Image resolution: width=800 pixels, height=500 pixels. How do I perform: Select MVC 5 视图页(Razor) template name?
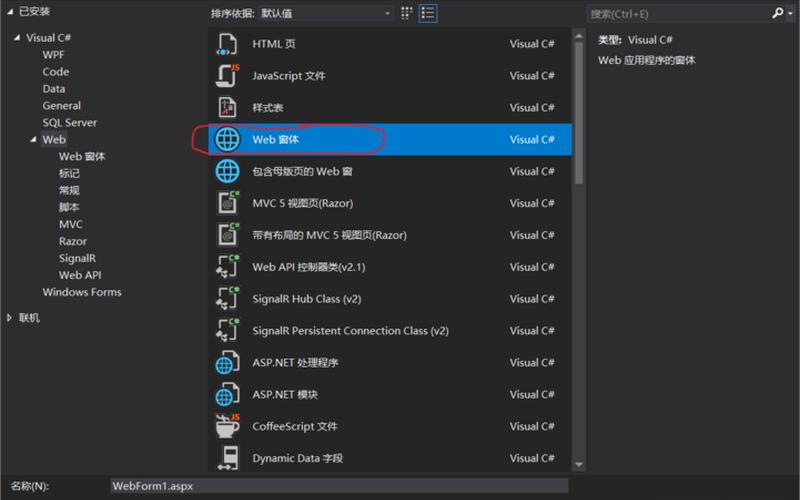tap(303, 204)
